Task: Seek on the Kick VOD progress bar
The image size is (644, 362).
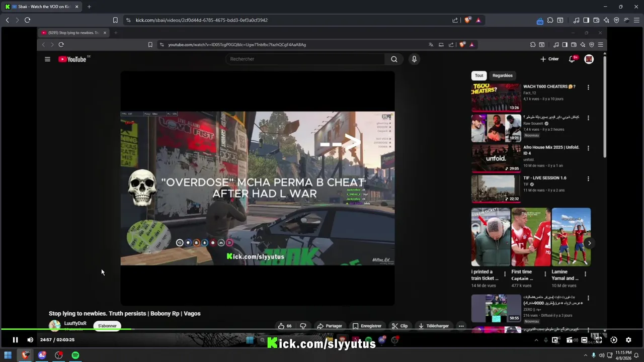Action: point(322,329)
